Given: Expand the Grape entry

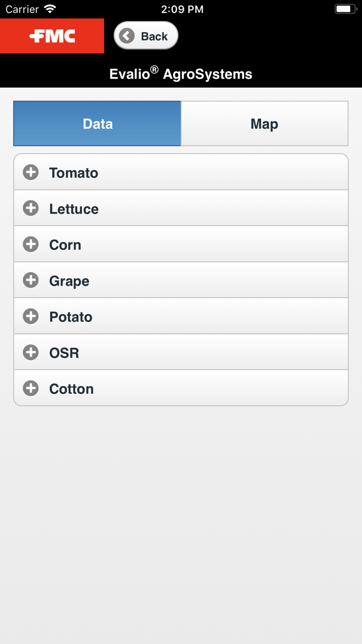Looking at the screenshot, I should 181,281.
